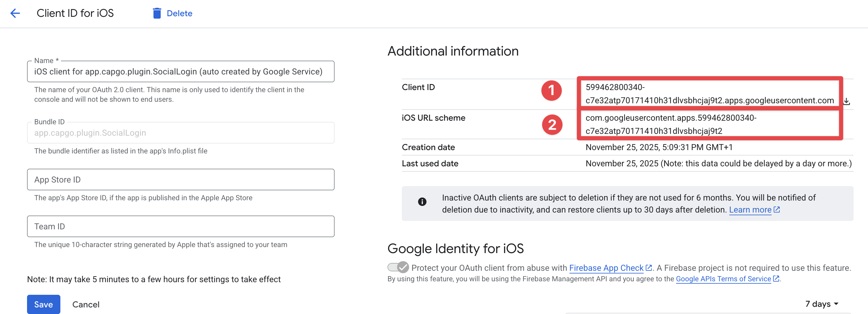Cancel the pending changes

pos(86,304)
